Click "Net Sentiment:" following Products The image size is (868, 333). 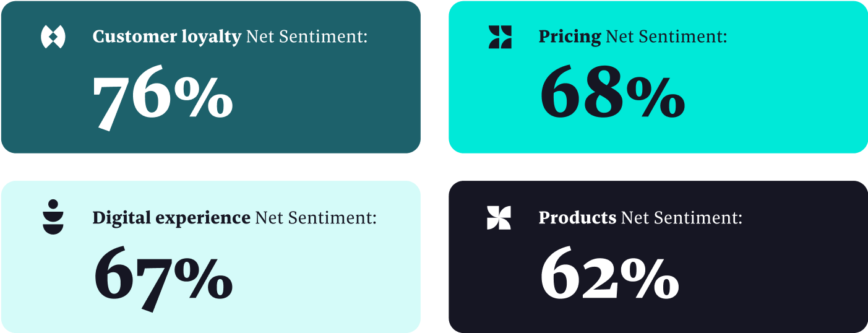(681, 218)
